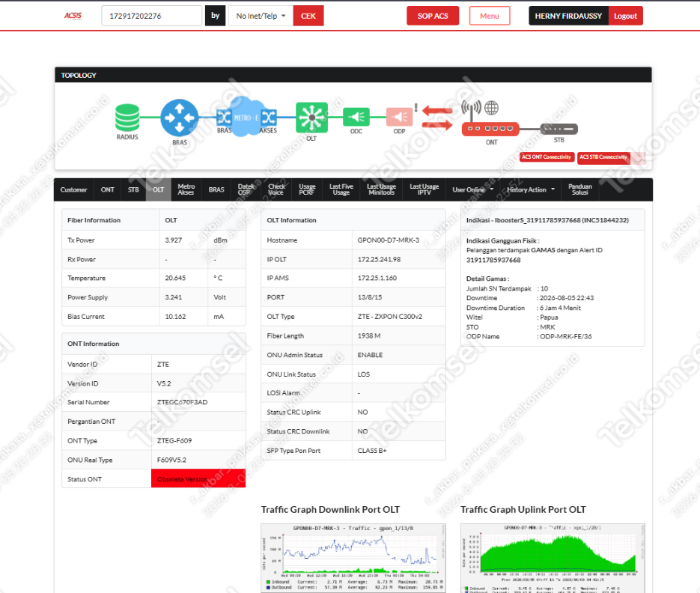Select the OLT tab
The width and height of the screenshot is (700, 593).
[159, 189]
